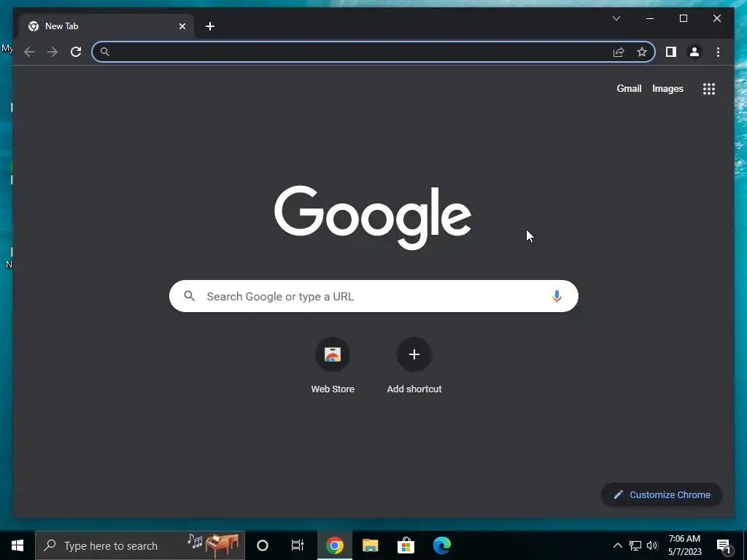747x560 pixels.
Task: Open the notification center icon
Action: click(x=724, y=546)
